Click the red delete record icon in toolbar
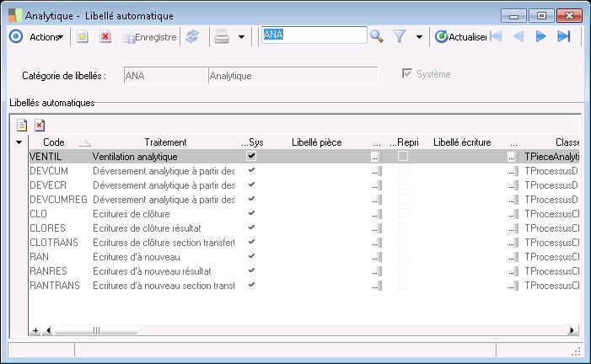The image size is (591, 364). click(x=105, y=36)
